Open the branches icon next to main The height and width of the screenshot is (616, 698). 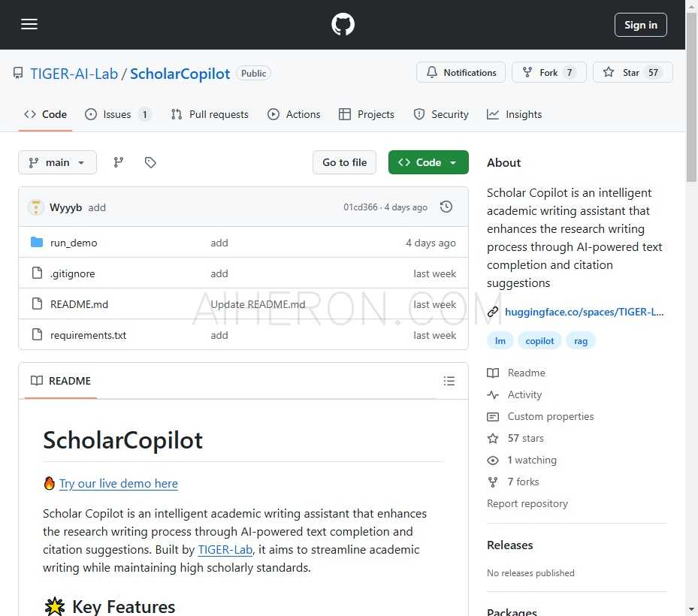(119, 162)
